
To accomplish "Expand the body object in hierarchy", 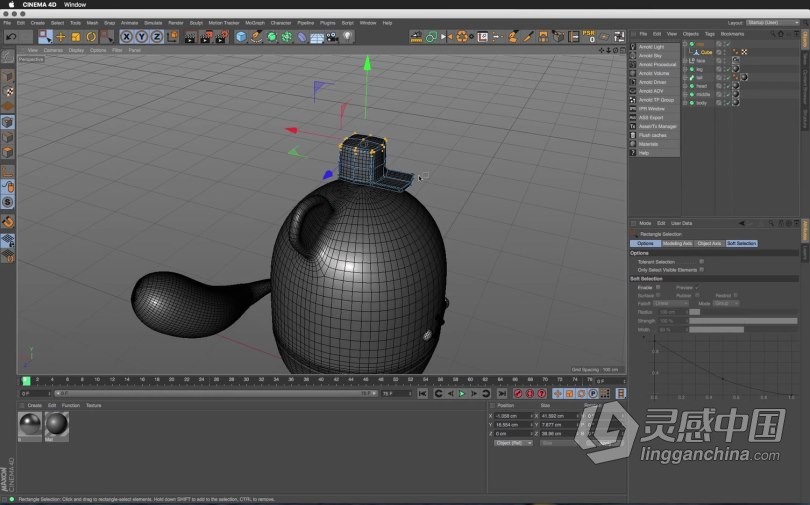I will click(x=686, y=103).
